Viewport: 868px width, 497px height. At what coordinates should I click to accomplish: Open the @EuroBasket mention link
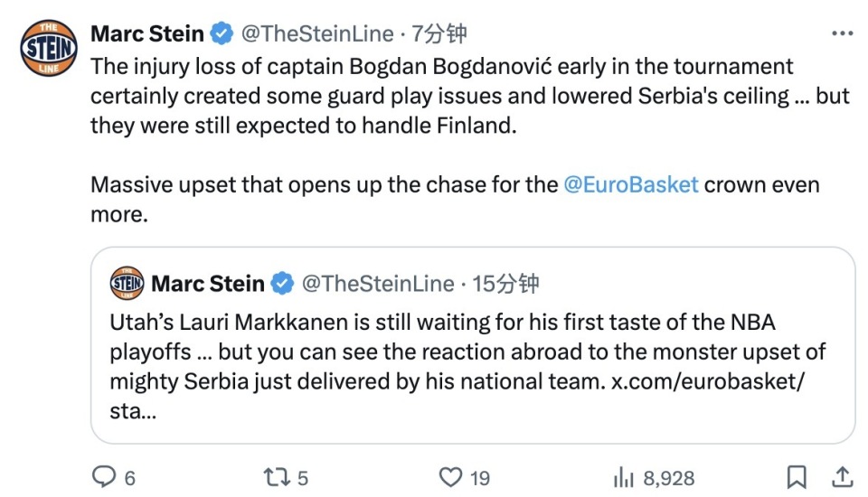[630, 185]
